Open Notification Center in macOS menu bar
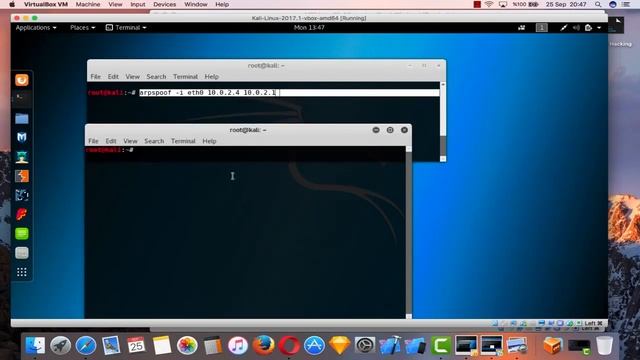 pyautogui.click(x=626, y=4)
